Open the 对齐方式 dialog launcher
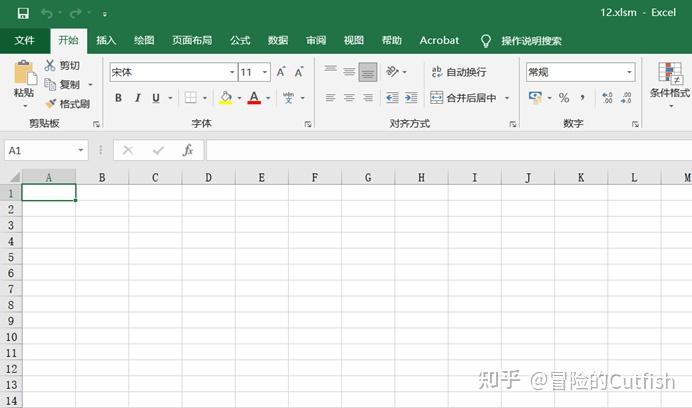Image resolution: width=692 pixels, height=408 pixels. pyautogui.click(x=512, y=124)
